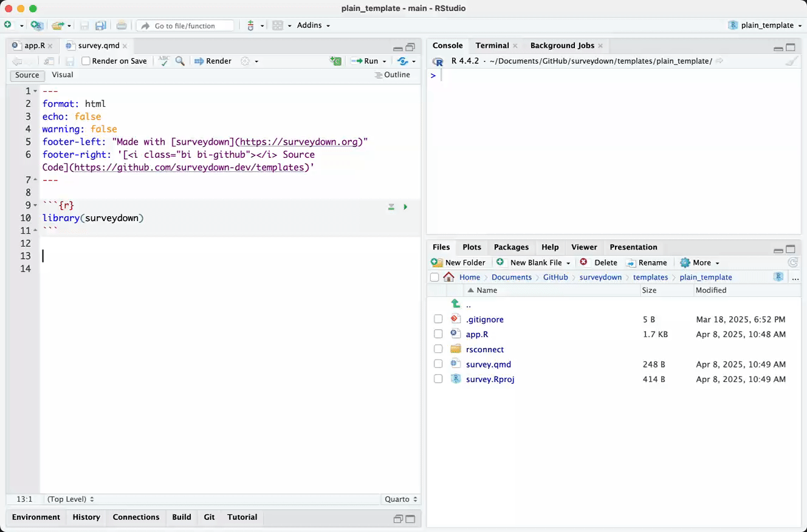Check the box next to app.R

pyautogui.click(x=438, y=334)
